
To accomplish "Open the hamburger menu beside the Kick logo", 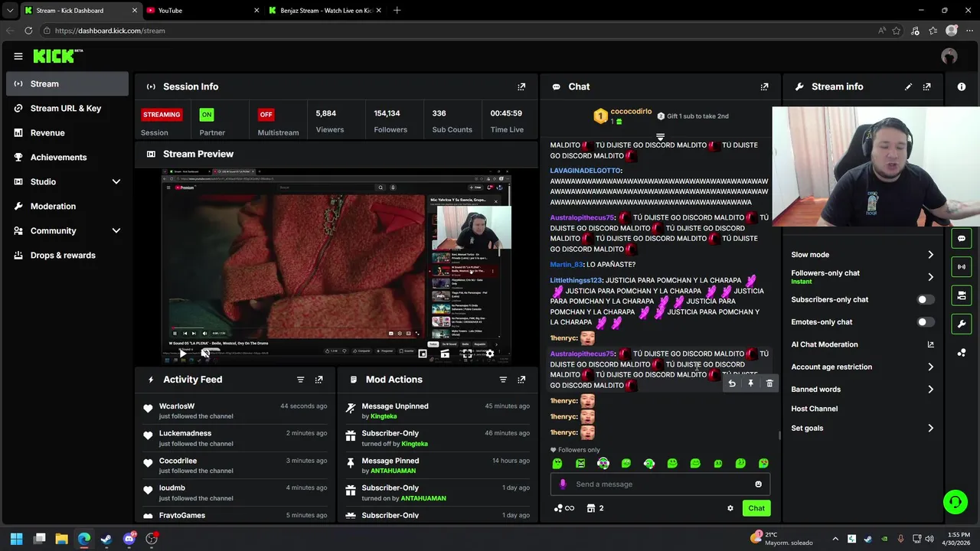I will click(x=18, y=56).
